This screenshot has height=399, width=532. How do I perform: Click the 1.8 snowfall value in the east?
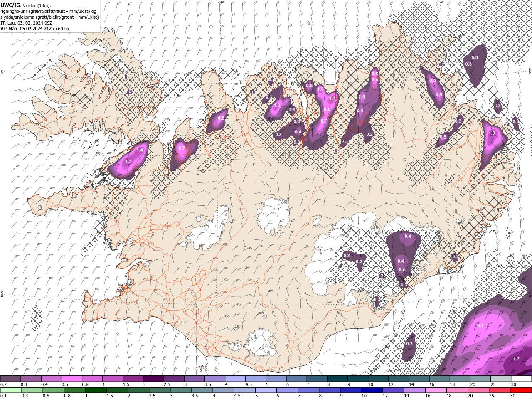click(492, 133)
